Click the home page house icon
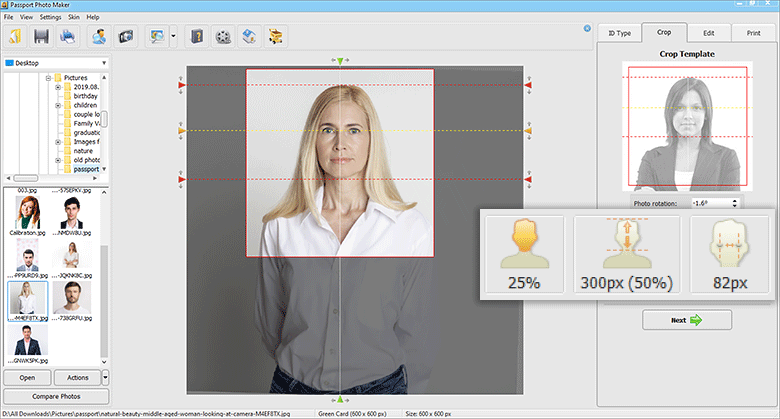This screenshot has height=419, width=780. pyautogui.click(x=249, y=36)
